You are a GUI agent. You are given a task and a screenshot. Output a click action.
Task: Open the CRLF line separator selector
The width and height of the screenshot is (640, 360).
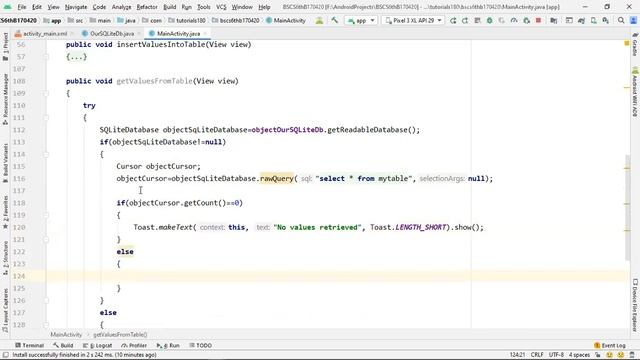click(537, 355)
